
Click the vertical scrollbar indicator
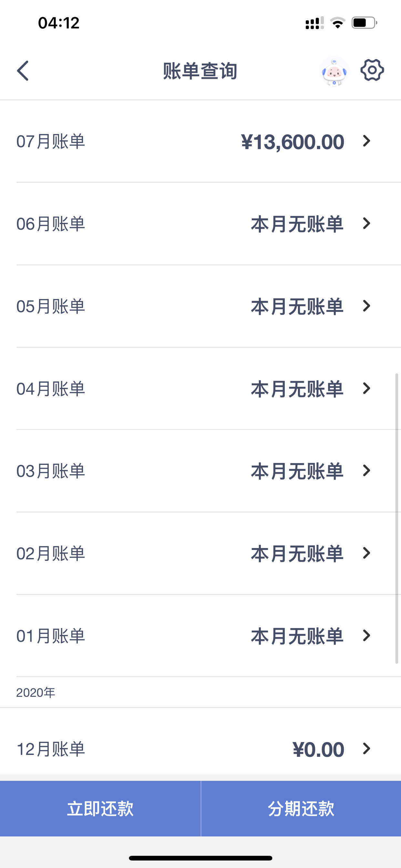pos(397,518)
